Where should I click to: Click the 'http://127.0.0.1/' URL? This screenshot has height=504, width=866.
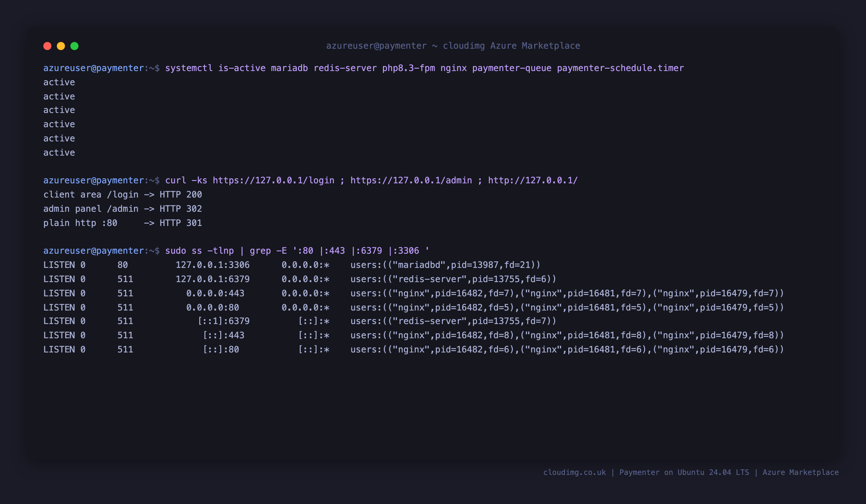(533, 180)
